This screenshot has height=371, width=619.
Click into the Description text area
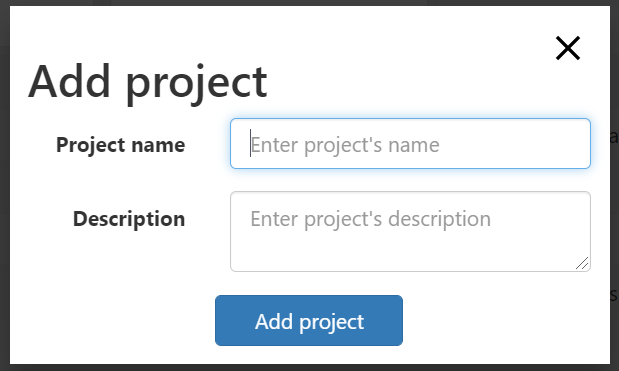click(x=410, y=232)
